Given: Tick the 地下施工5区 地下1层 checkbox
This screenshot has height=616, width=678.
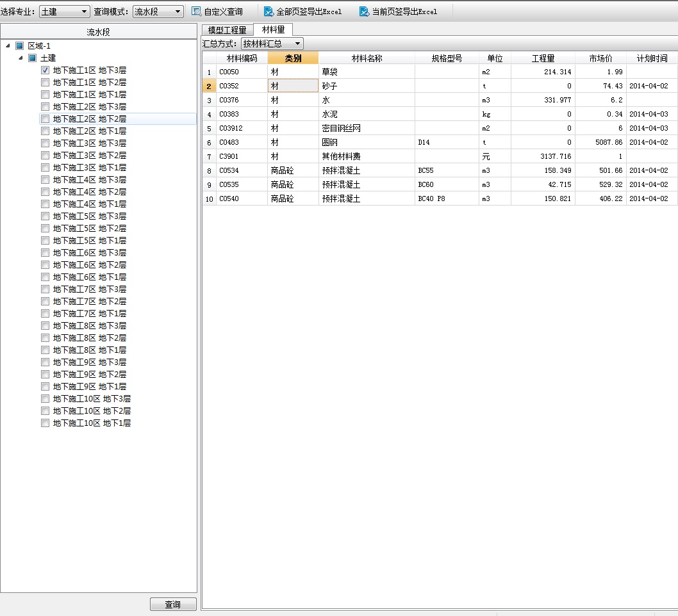Looking at the screenshot, I should coord(45,241).
